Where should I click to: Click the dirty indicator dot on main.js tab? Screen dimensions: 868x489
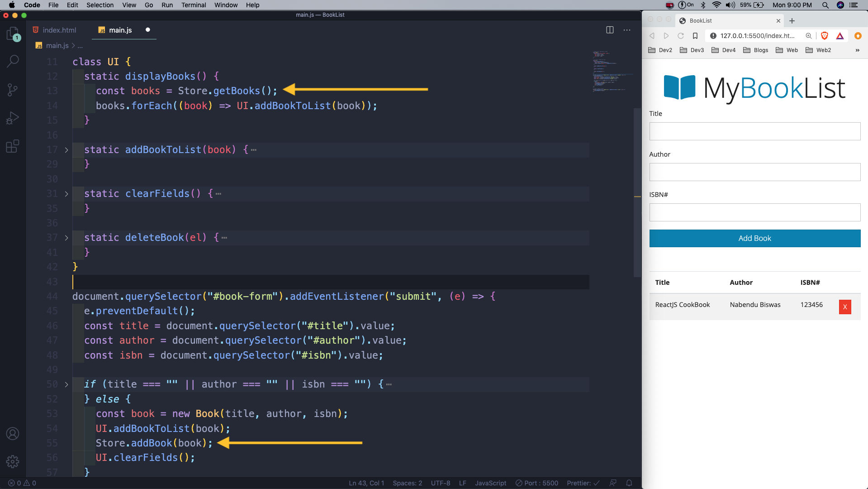[x=147, y=30]
